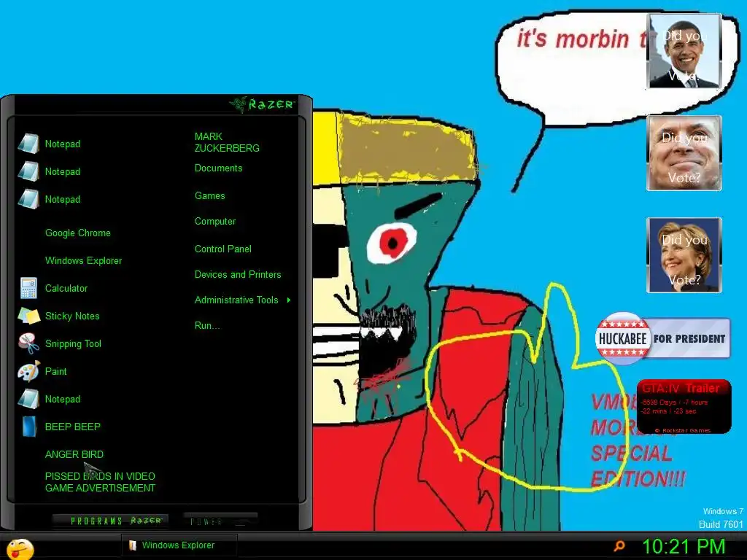Open the BEEP BEEP blue icon
The image size is (747, 560).
click(29, 427)
